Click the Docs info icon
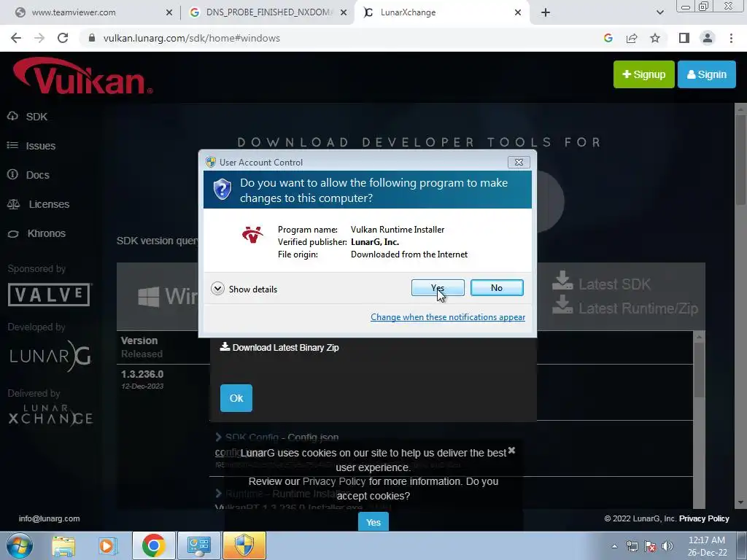Screen dimensions: 747x560 coord(12,174)
